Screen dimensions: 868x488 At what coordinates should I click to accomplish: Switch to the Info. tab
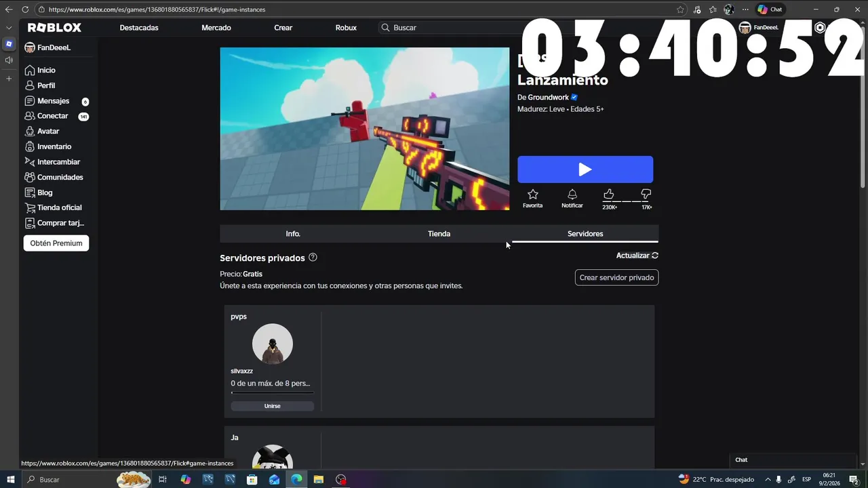tap(293, 234)
